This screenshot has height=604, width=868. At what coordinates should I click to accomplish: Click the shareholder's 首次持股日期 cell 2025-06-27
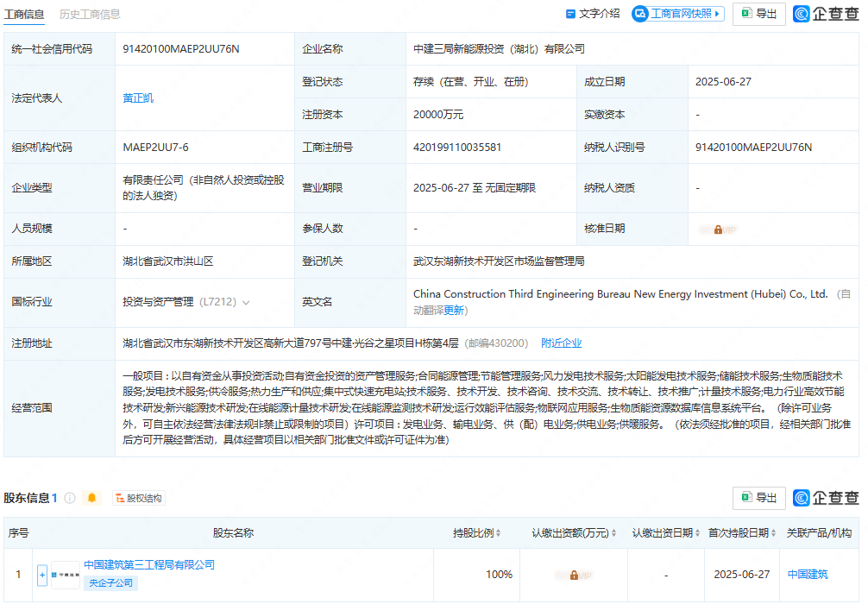click(x=742, y=575)
